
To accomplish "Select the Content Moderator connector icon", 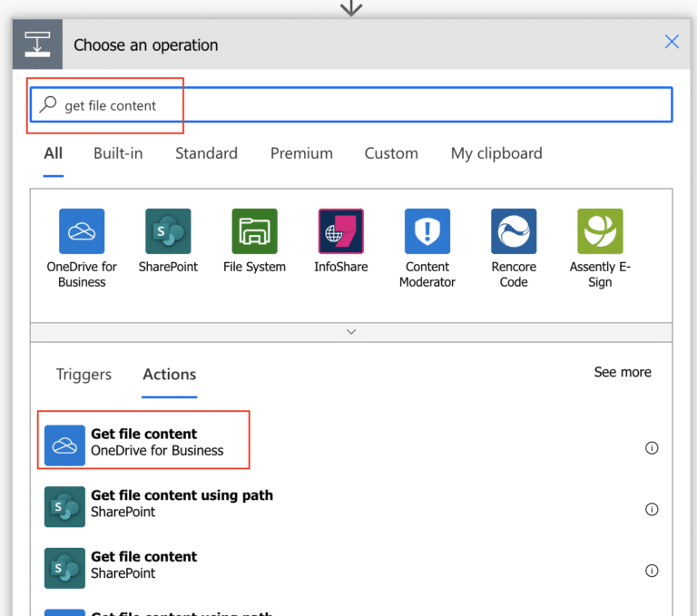I will (x=427, y=231).
